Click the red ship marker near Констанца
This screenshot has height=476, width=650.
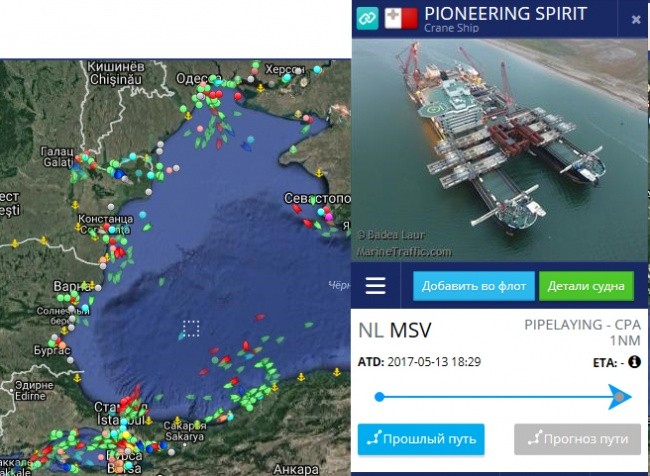point(120,253)
